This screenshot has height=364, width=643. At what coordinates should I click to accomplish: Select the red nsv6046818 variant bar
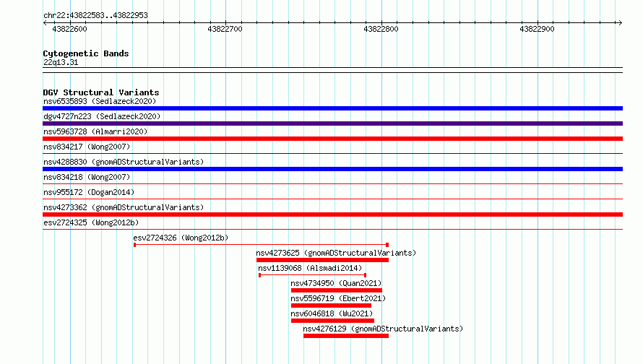click(x=332, y=321)
